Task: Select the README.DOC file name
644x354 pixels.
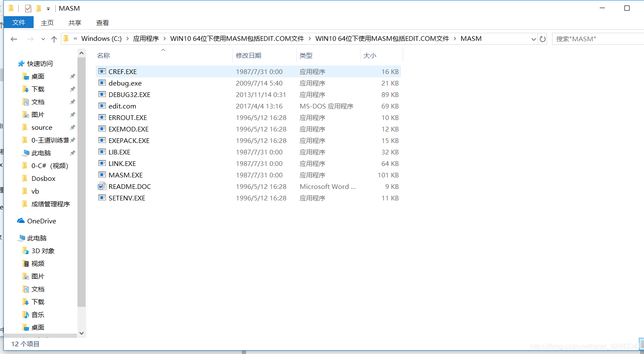Action: click(130, 186)
